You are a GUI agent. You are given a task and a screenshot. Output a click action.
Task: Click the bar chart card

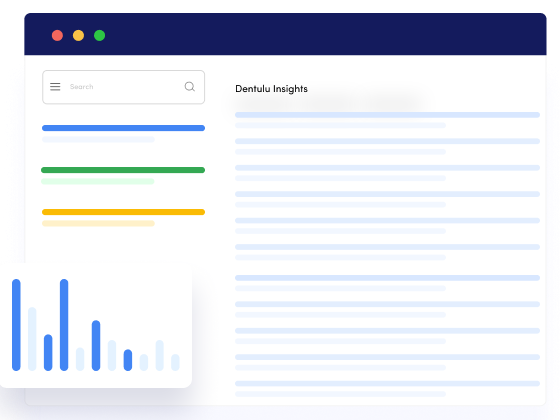96,325
